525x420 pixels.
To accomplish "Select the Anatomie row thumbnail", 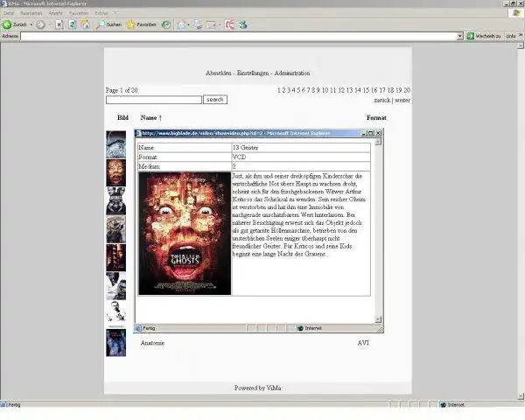I will point(115,343).
